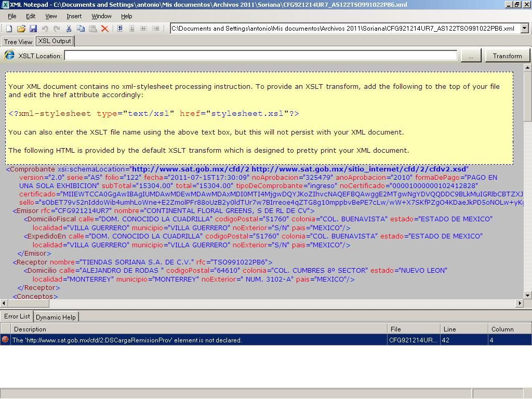Click the <DomicilioFiscal element text
The image size is (532, 399).
click(50, 219)
